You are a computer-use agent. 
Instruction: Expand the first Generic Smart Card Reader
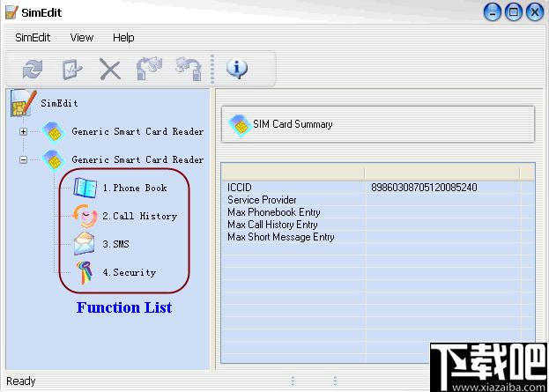coord(23,131)
